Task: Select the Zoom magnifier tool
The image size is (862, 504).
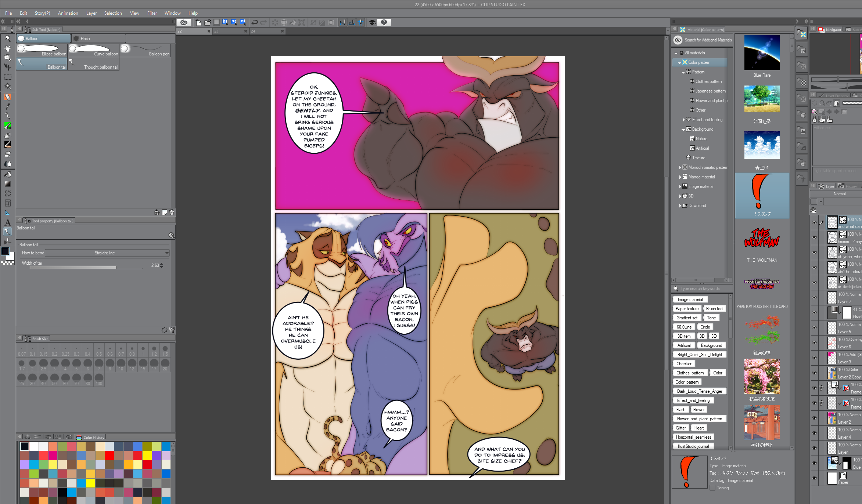Action: point(7,39)
